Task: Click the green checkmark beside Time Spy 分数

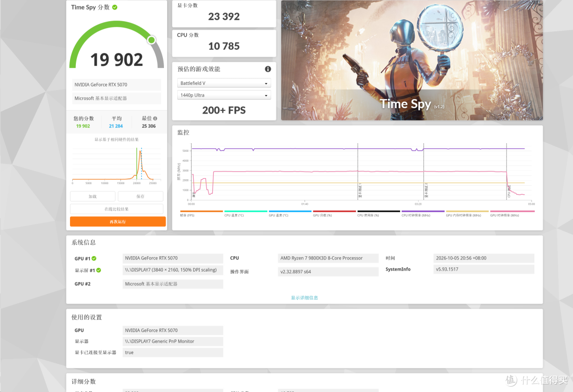Action: pos(115,7)
